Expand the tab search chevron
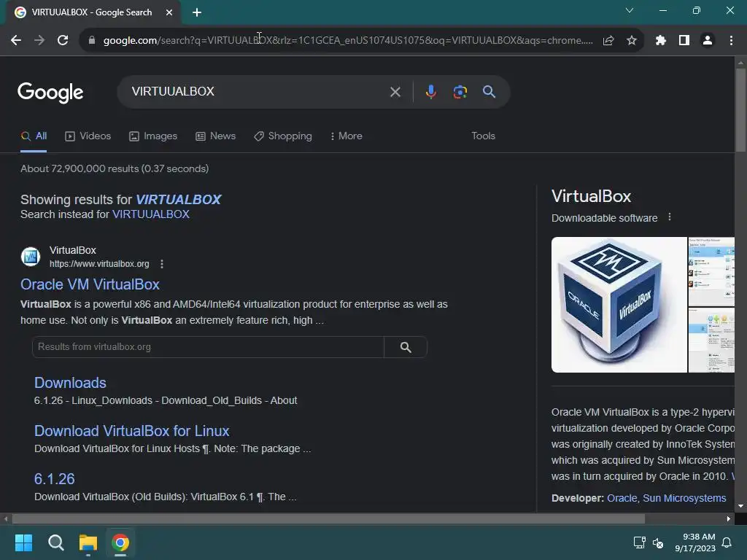The width and height of the screenshot is (747, 560). [630, 10]
